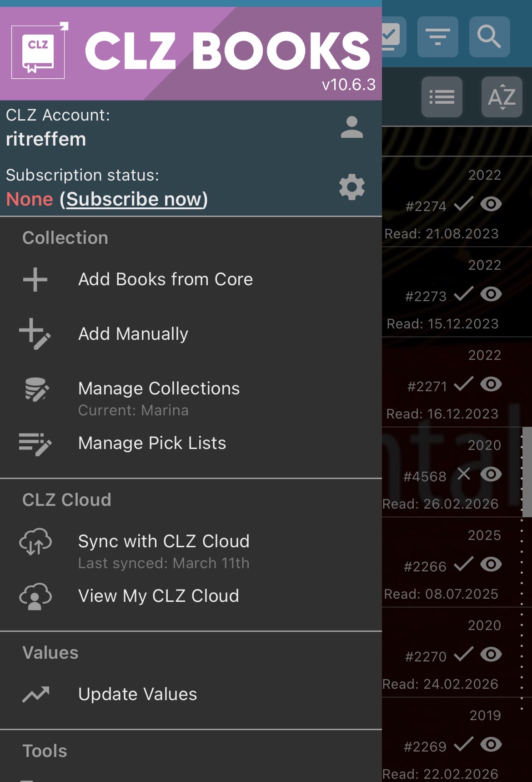Switch the list view layout icon
The image size is (532, 782).
[x=442, y=97]
